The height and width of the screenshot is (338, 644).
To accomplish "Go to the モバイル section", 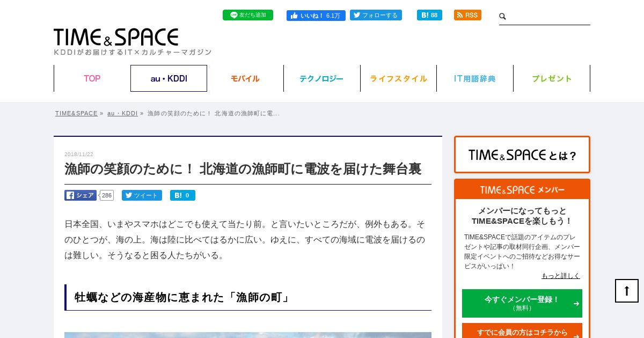I will 245,78.
